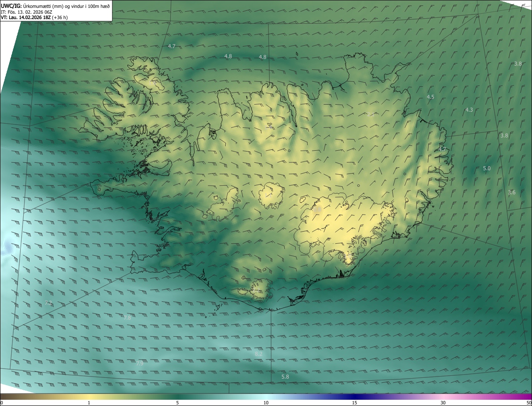Click the '5.0' value label east of Iceland
This screenshot has width=532, height=406.
[487, 169]
